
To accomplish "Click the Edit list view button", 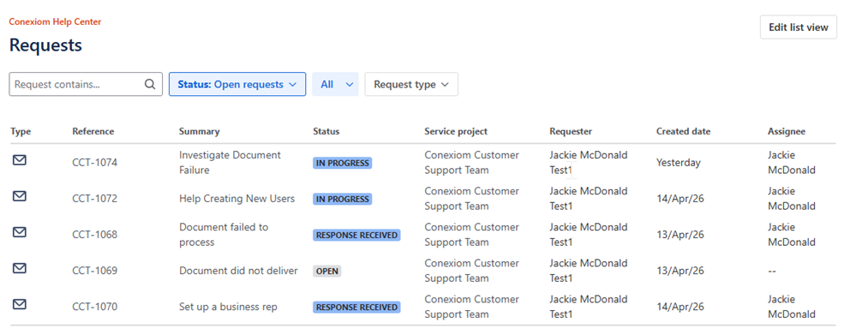I will [x=799, y=27].
